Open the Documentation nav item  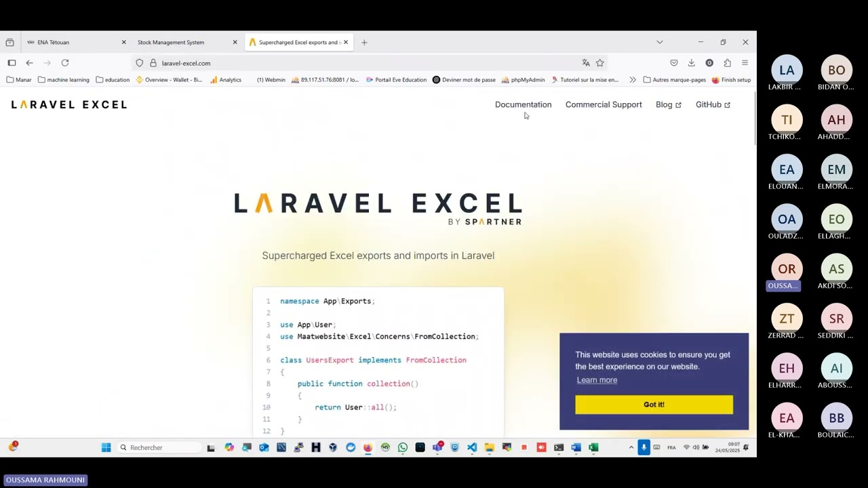tap(523, 104)
